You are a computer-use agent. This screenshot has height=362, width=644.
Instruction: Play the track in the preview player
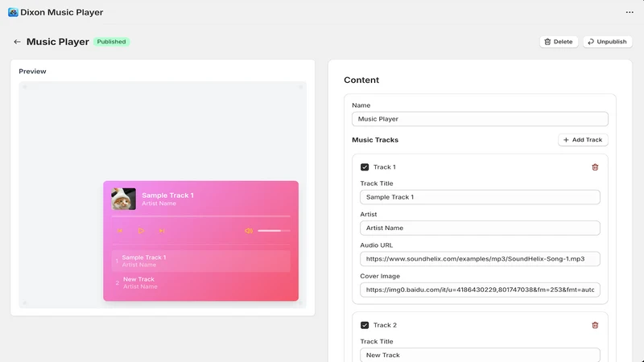point(141,231)
